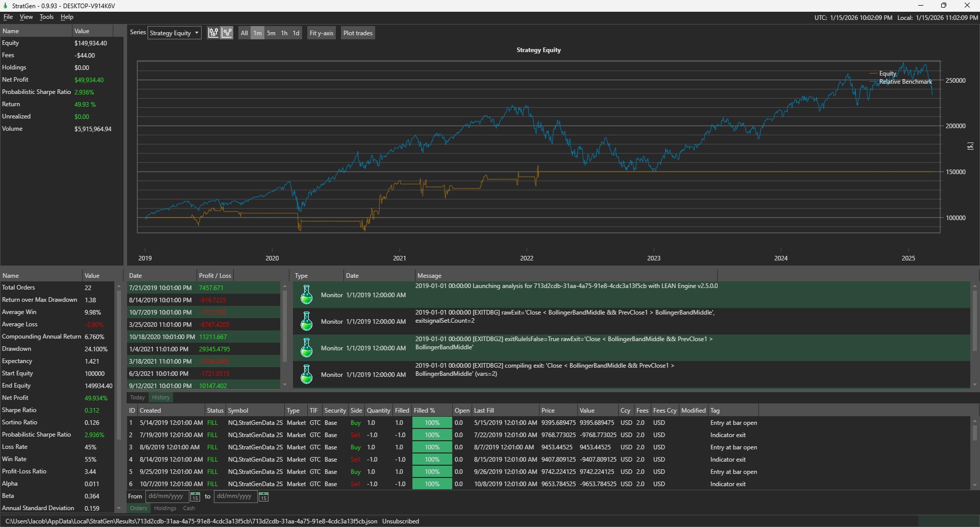Switch to the Holdings tab
Viewport: 980px width, 527px height.
165,509
